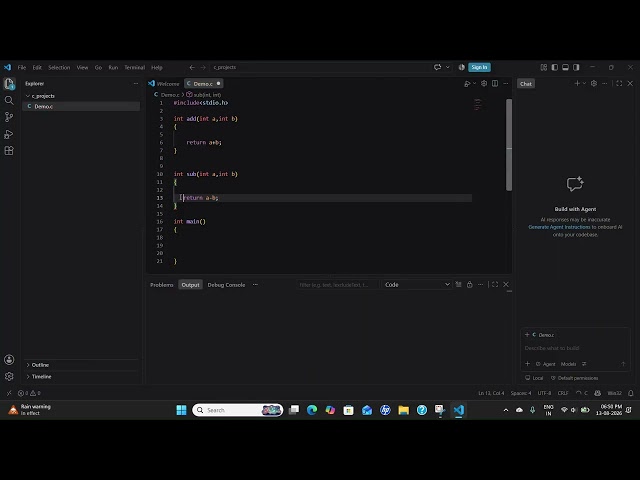Screen dimensions: 640x480
Task: Clear the Output panel with clear icon
Action: coord(458,284)
